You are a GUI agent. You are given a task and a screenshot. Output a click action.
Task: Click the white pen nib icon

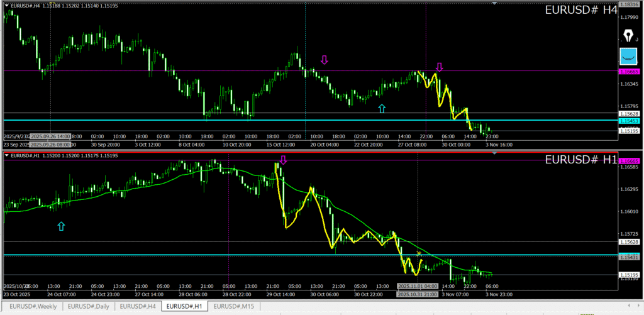click(628, 33)
